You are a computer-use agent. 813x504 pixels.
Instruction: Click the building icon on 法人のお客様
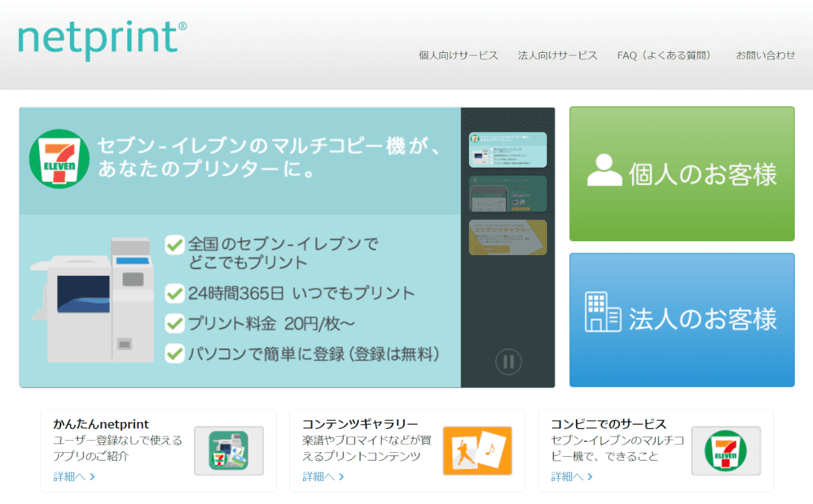pyautogui.click(x=603, y=312)
